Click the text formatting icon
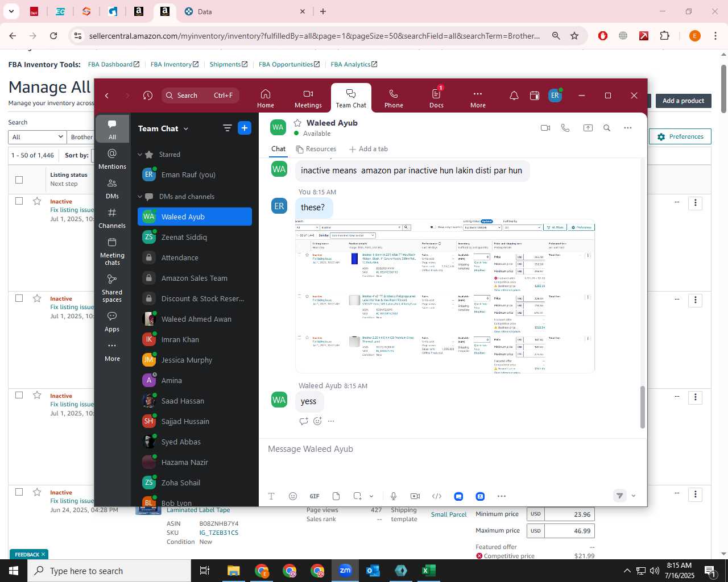The image size is (728, 582). [271, 496]
